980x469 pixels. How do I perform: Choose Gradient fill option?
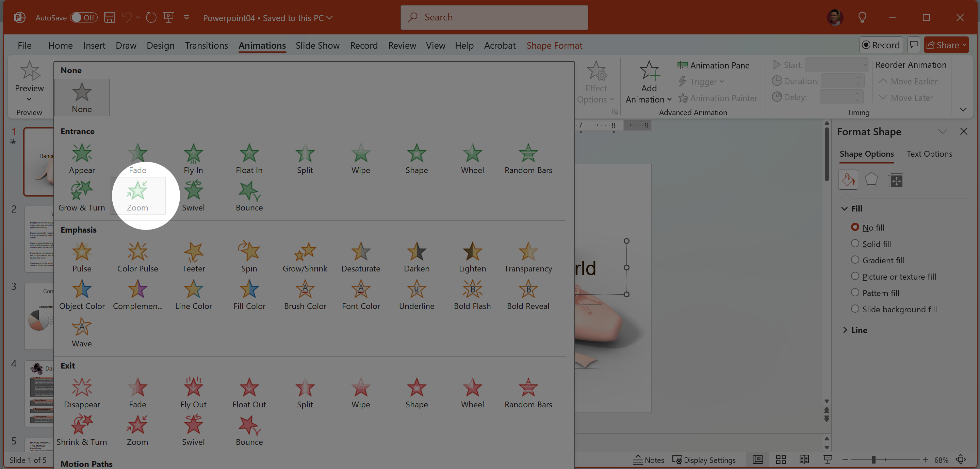855,260
